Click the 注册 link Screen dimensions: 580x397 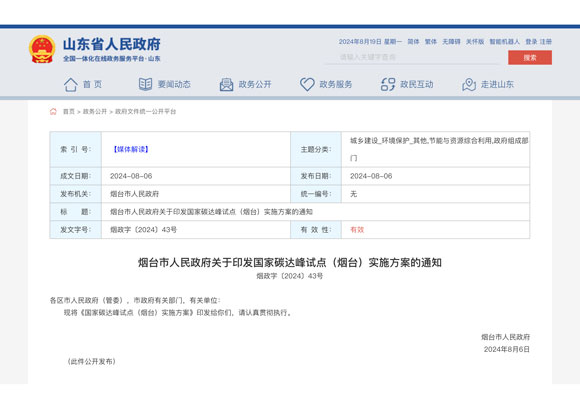coord(546,41)
